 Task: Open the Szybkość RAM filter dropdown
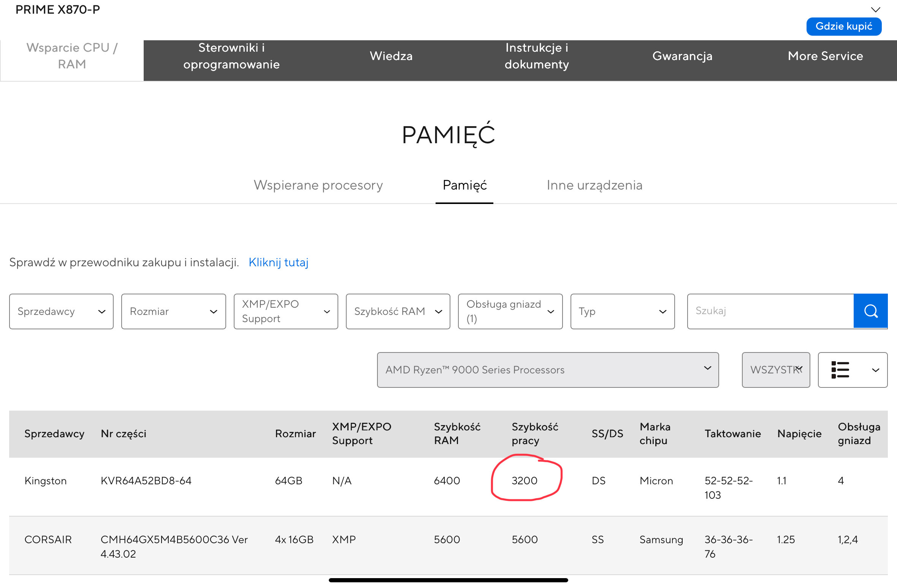398,311
